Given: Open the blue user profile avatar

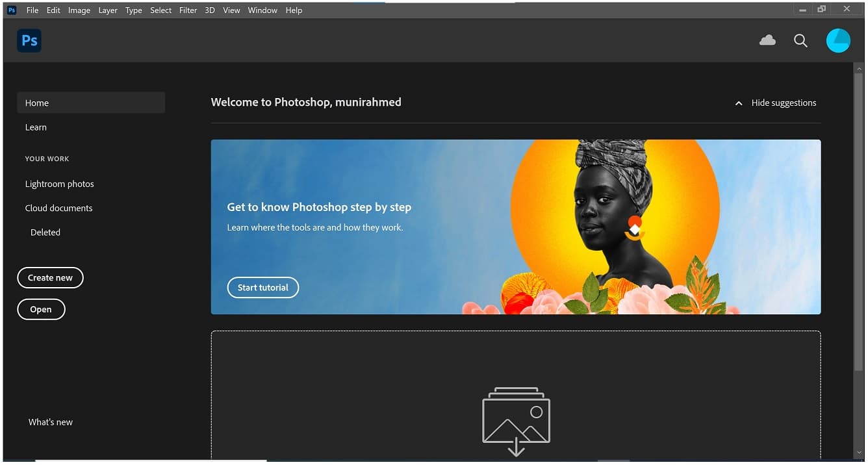Looking at the screenshot, I should pyautogui.click(x=838, y=40).
